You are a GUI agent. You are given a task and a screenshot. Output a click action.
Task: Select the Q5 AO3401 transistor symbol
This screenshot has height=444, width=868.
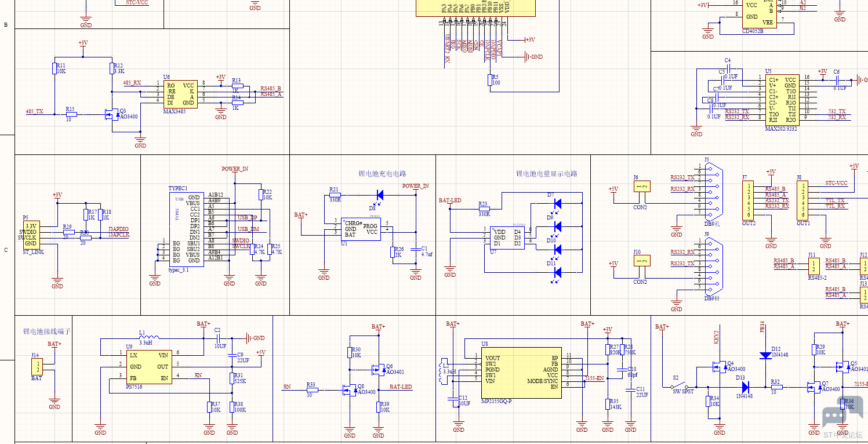click(x=842, y=366)
